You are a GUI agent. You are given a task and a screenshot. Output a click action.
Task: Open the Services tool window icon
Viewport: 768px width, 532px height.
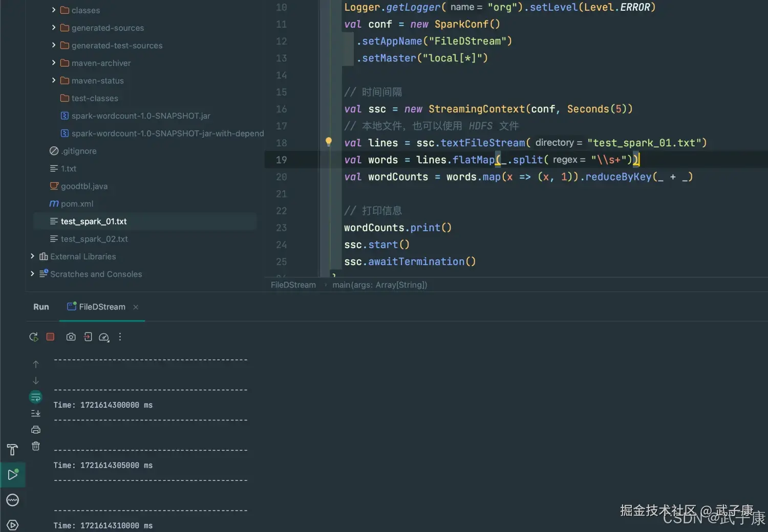point(13,525)
